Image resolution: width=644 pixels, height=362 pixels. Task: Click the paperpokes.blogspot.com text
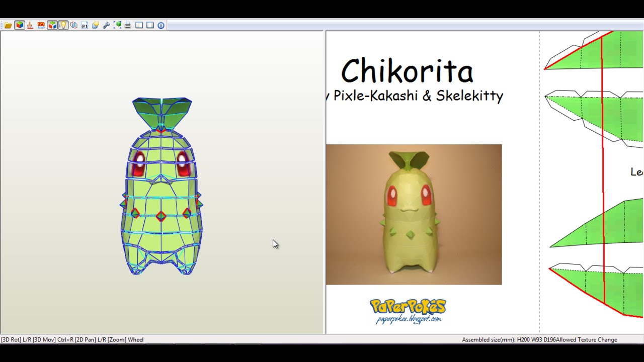[x=409, y=319]
